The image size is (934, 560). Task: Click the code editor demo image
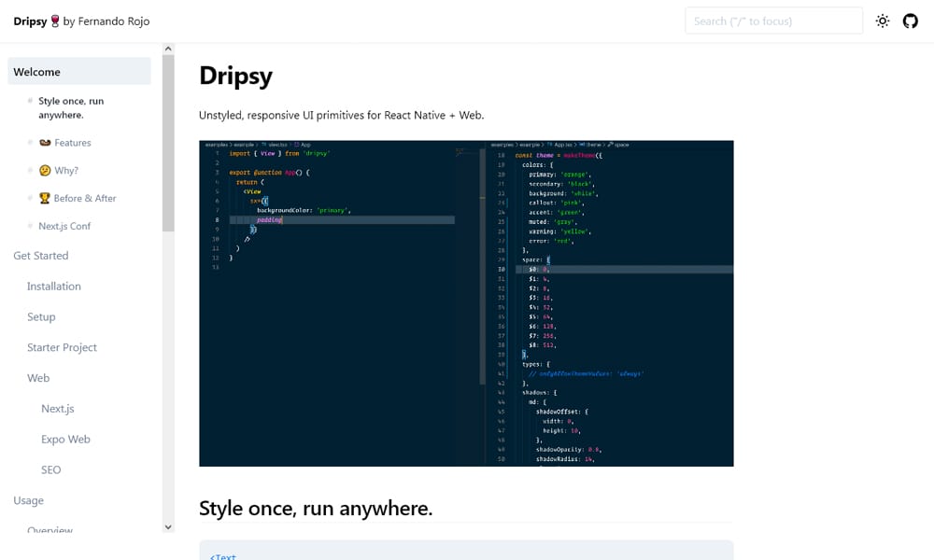coord(466,303)
